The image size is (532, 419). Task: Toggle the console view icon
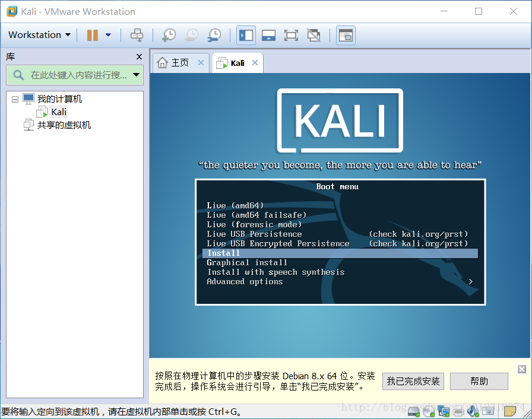point(346,35)
